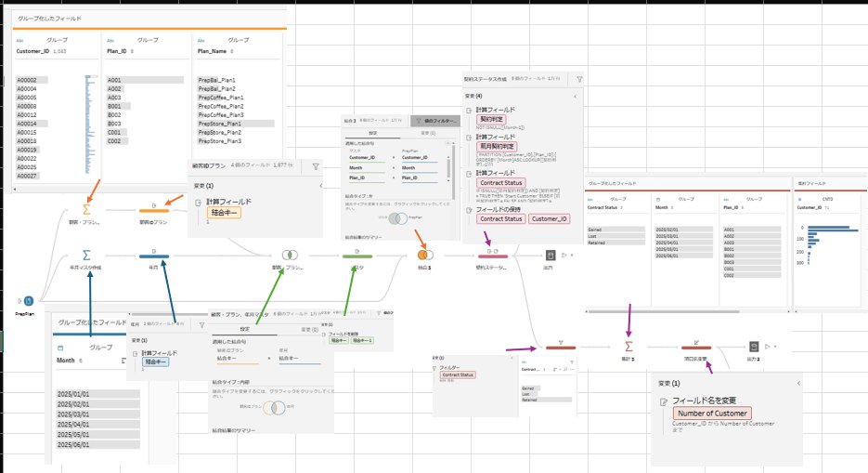
Task: Click the フィールド名を変更 rename icon
Action: (x=664, y=402)
